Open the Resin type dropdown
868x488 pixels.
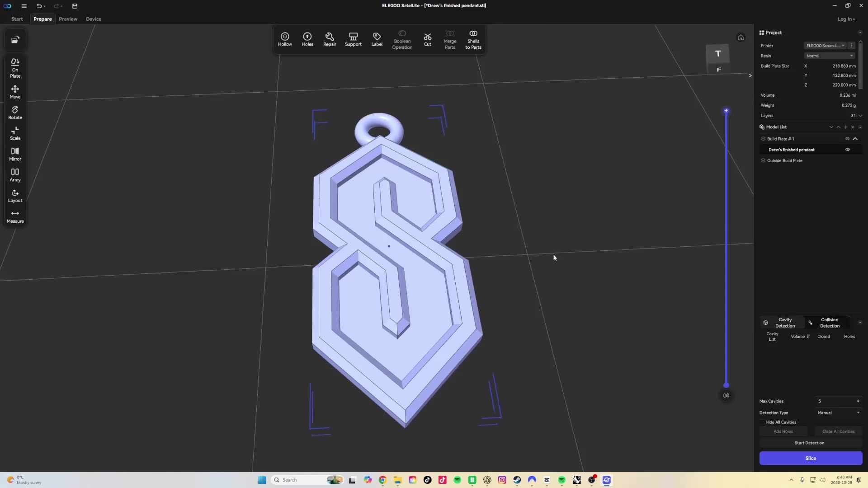[830, 56]
